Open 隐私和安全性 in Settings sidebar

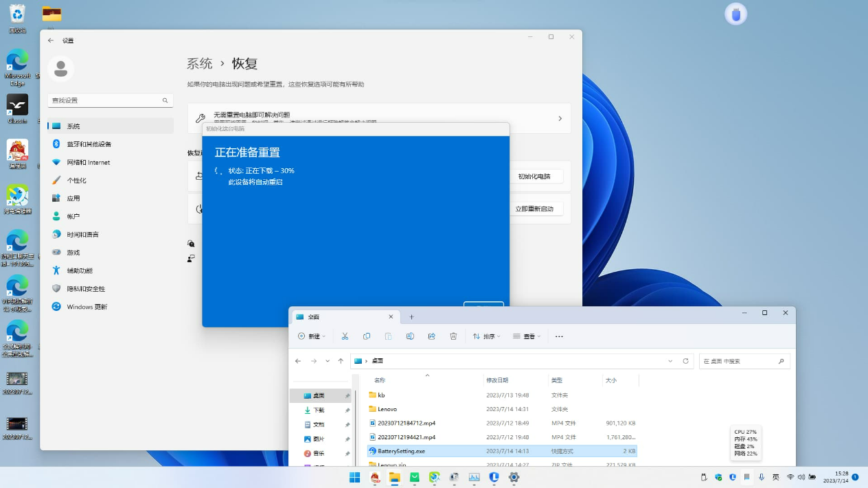coord(110,289)
